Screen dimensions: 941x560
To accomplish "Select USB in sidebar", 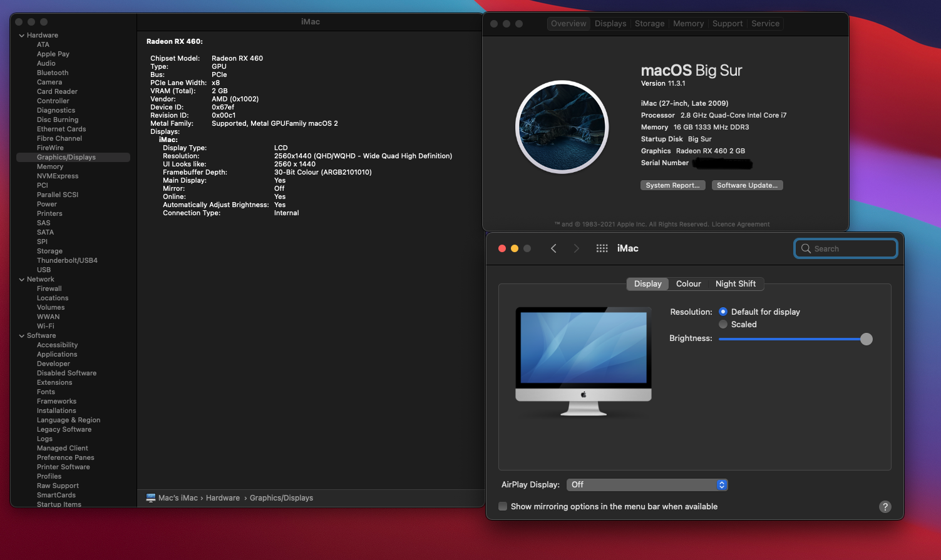I will [44, 270].
